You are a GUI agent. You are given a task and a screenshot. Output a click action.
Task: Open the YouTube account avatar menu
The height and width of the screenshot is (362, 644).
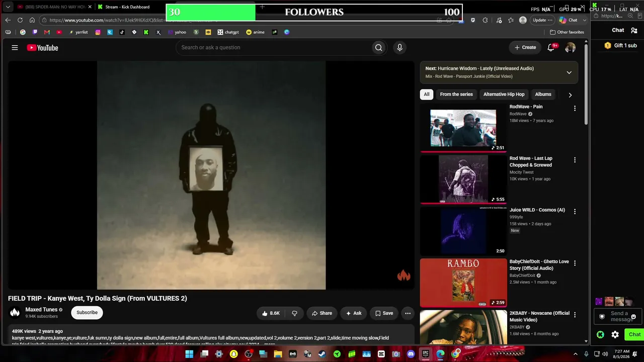(570, 47)
